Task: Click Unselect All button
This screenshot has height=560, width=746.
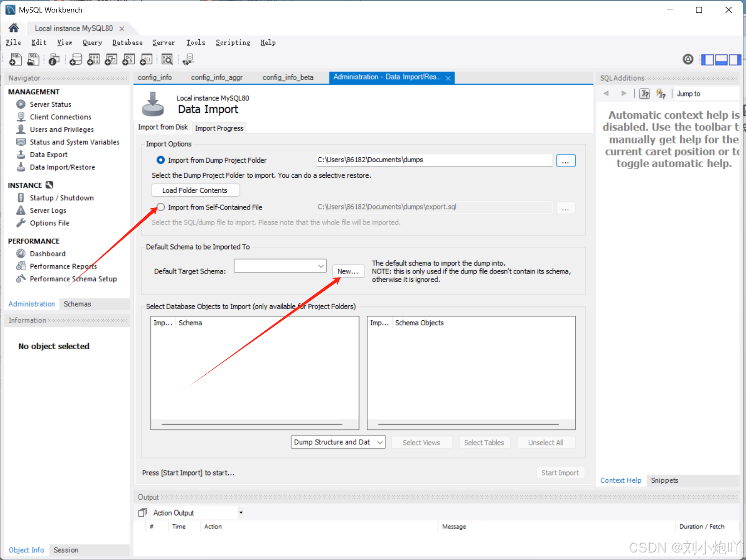Action: (x=545, y=442)
